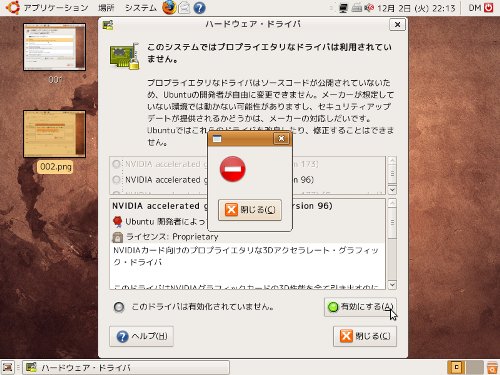Click このドライバは有効化されていません status text
The image size is (500, 375).
[x=203, y=307]
